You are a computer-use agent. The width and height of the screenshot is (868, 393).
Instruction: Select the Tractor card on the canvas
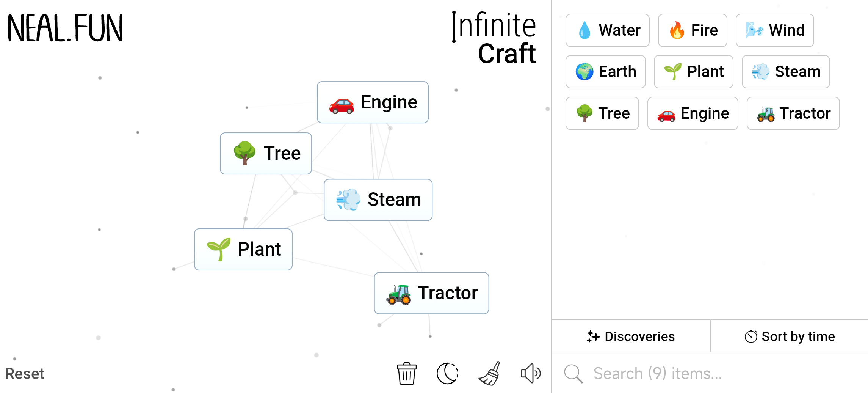(431, 293)
